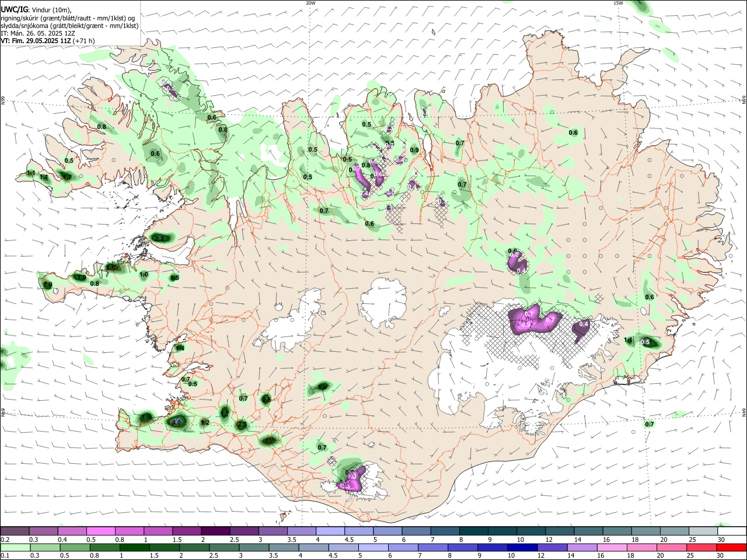Click the '1.9' value at Snæfellsnes western tip
Image resolution: width=747 pixels, height=560 pixels.
tap(48, 284)
